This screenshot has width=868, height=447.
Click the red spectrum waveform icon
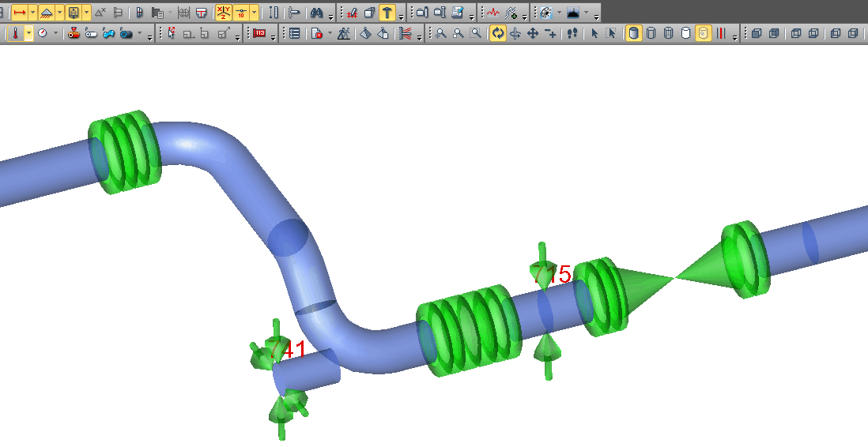coord(493,13)
